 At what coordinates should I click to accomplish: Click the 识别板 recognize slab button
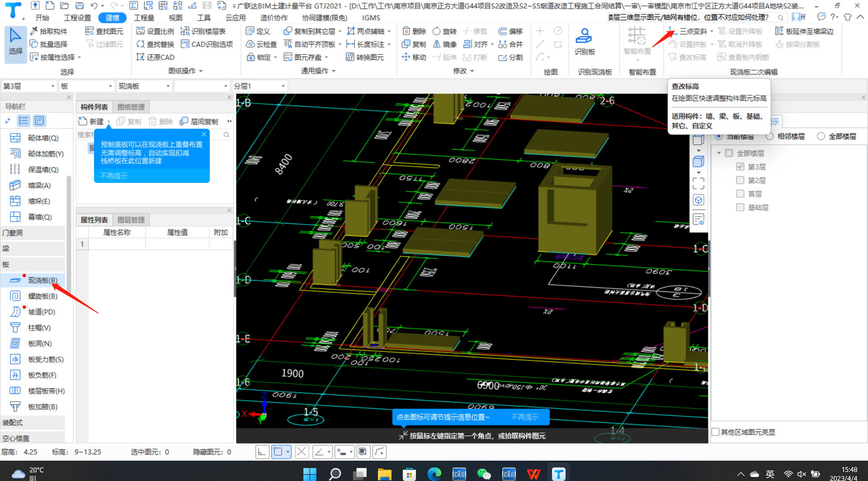click(x=585, y=42)
